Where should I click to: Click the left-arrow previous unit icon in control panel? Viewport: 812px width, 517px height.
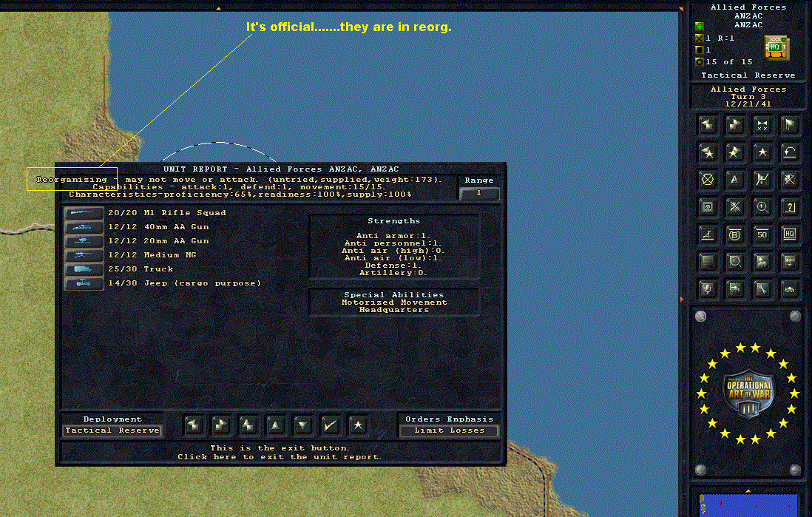pos(708,125)
